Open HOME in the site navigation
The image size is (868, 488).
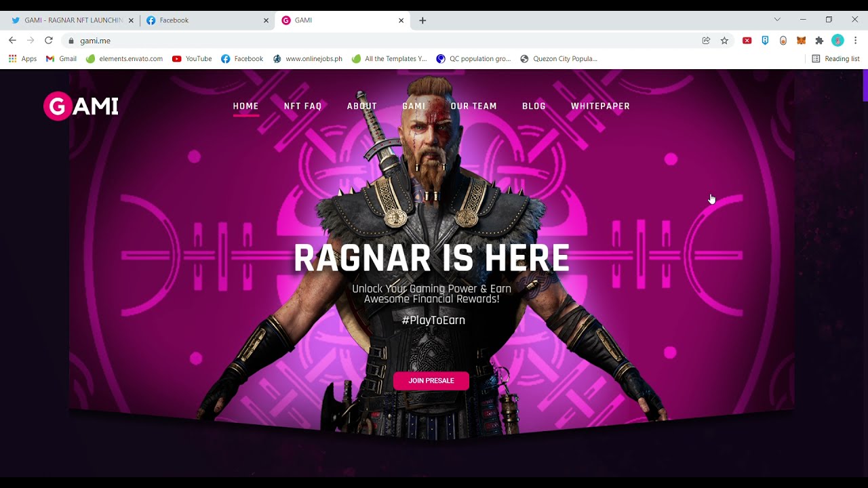(245, 106)
